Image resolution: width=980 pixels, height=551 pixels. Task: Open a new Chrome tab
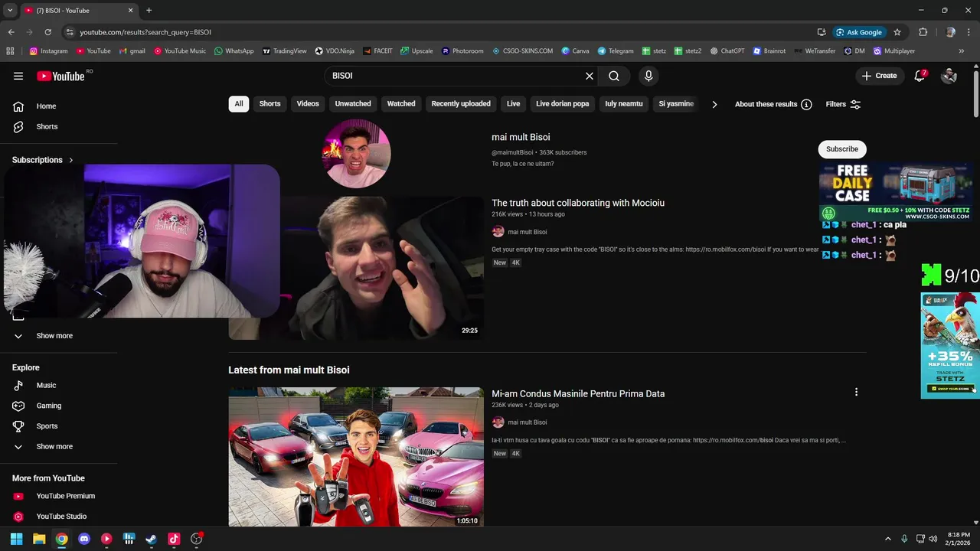tap(149, 11)
